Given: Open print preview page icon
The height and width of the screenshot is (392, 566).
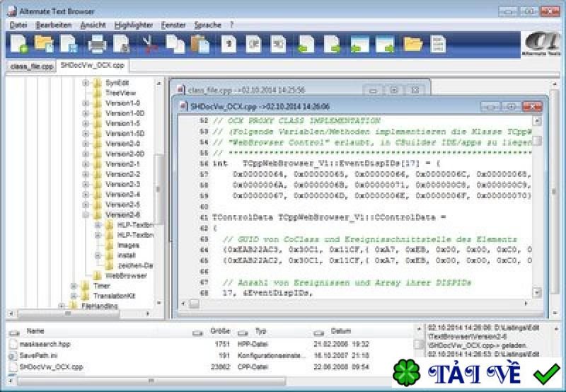Looking at the screenshot, I should [x=122, y=44].
